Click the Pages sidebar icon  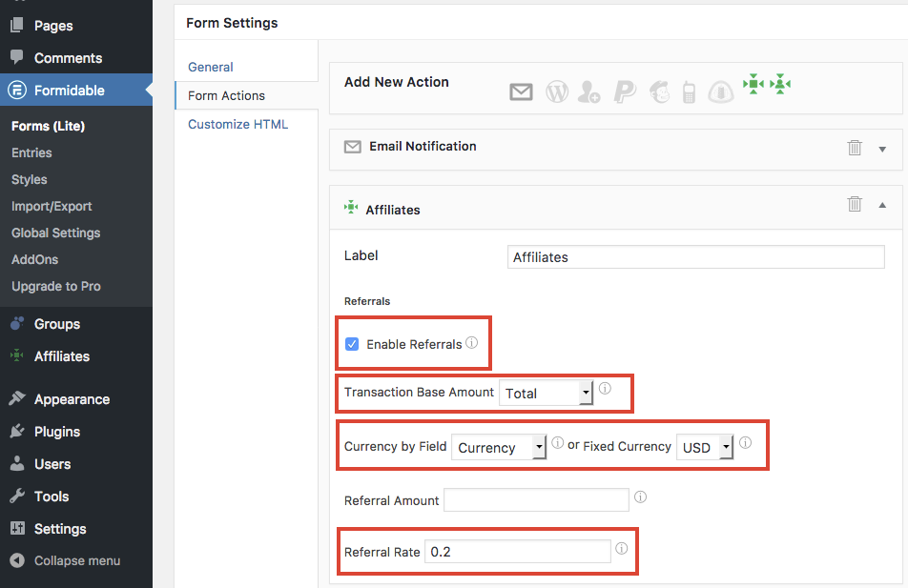click(17, 25)
